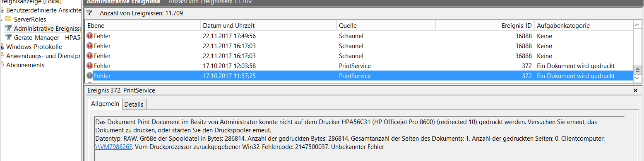This screenshot has height=161, width=644.
Task: Switch to the Allgemein tab
Action: pyautogui.click(x=105, y=104)
